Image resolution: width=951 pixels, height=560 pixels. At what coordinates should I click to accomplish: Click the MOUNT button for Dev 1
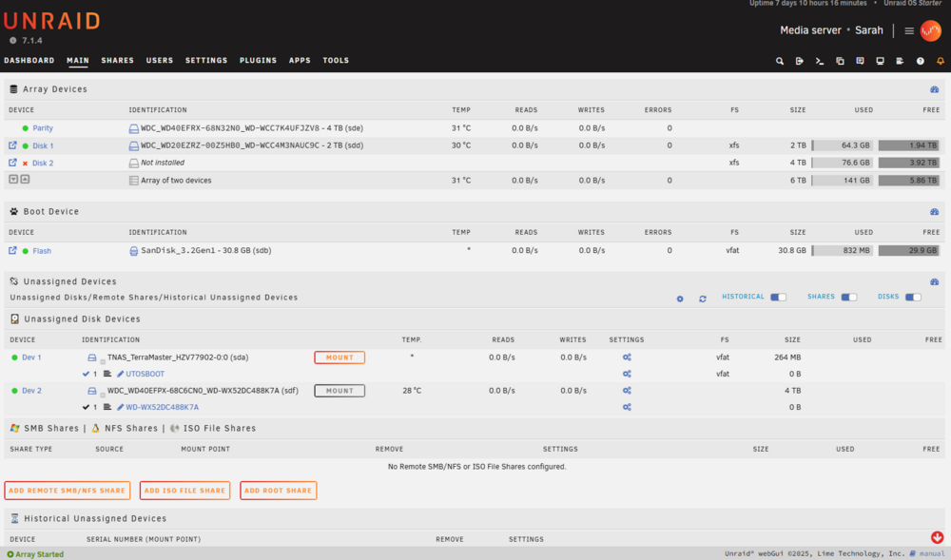[x=340, y=357]
